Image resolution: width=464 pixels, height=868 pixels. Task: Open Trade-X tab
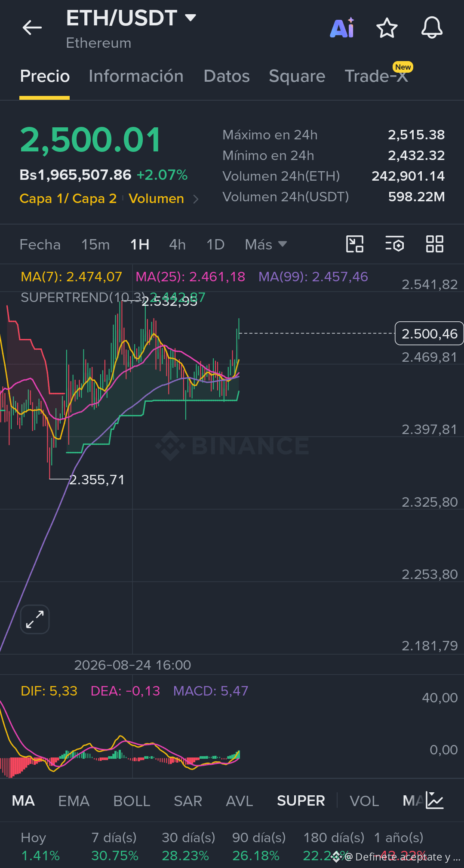point(377,76)
